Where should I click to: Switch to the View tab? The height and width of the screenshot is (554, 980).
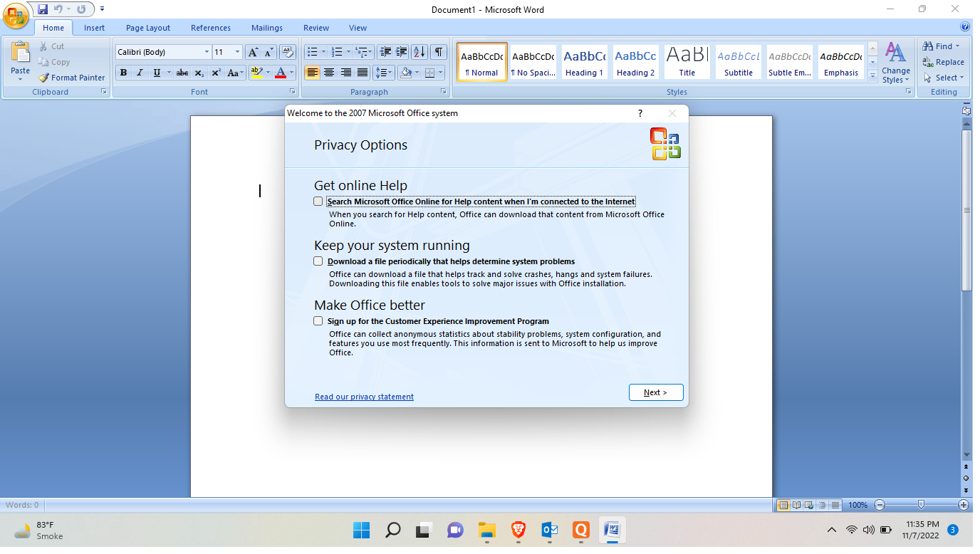(358, 28)
